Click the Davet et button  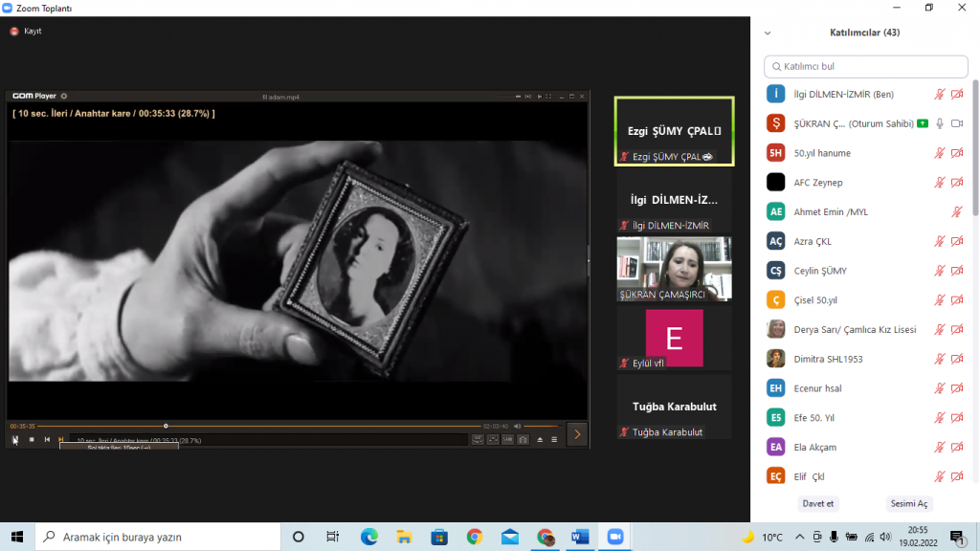pyautogui.click(x=817, y=503)
